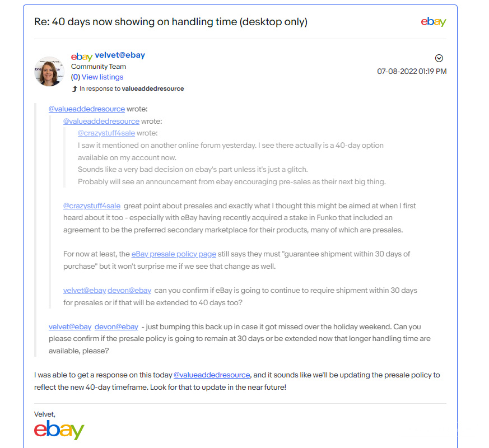
Task: Click the In response to arrow icon
Action: click(x=74, y=89)
